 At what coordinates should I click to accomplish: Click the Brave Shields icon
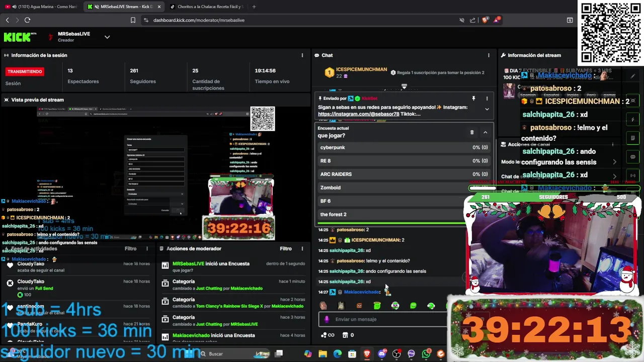coord(485,20)
